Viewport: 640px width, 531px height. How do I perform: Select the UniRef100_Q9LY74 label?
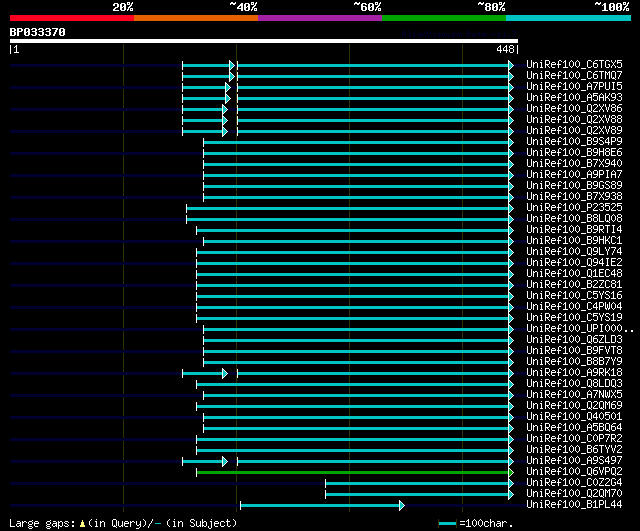[x=574, y=252]
